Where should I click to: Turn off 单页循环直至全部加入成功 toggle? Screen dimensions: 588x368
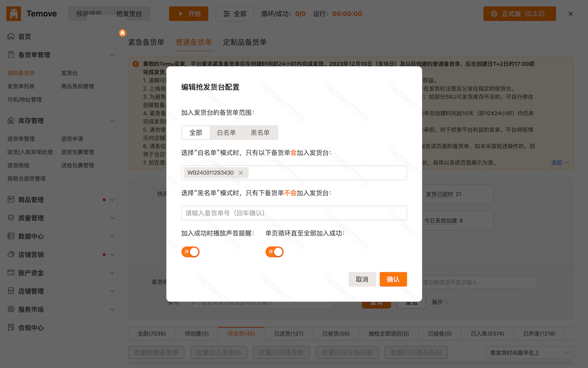(x=274, y=252)
